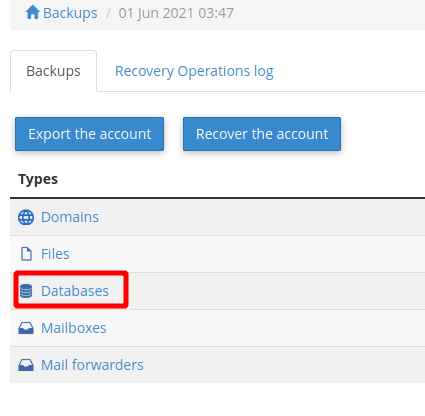Open the Files backup type

coord(55,254)
